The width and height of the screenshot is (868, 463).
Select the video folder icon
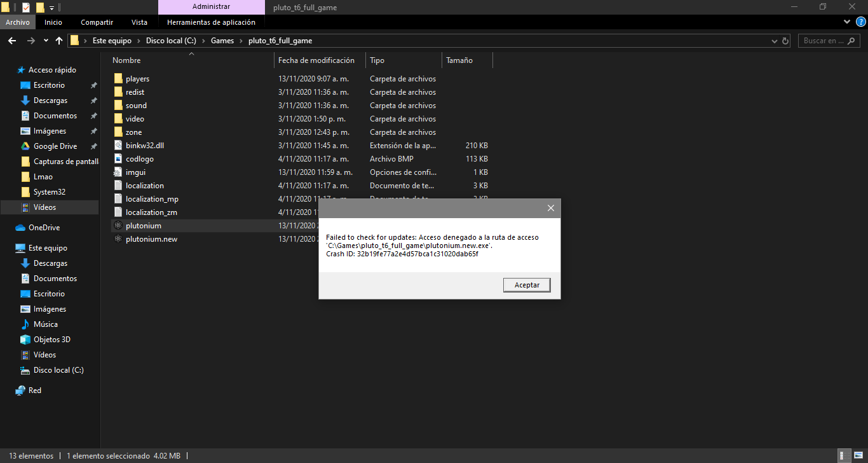tap(118, 119)
